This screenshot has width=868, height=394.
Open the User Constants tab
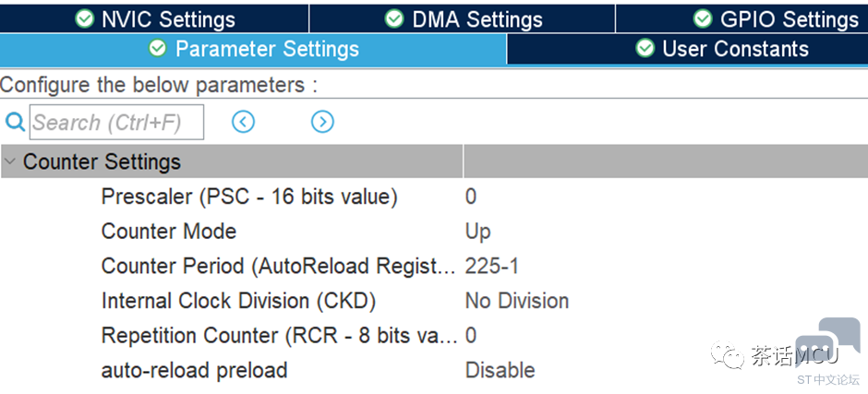pos(688,49)
